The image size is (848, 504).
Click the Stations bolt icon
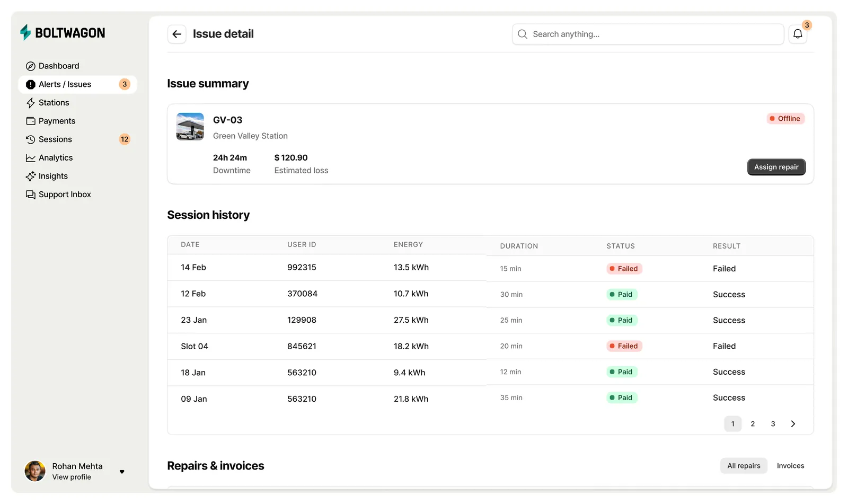(31, 103)
